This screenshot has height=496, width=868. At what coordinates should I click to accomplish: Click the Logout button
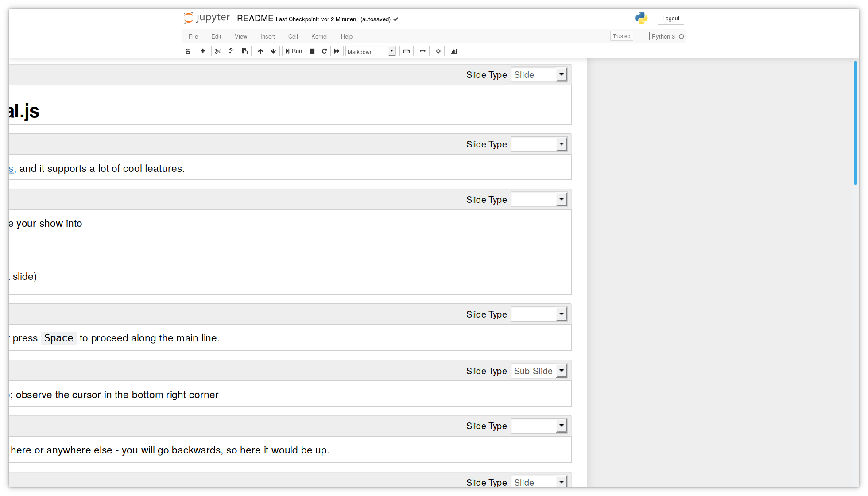671,19
